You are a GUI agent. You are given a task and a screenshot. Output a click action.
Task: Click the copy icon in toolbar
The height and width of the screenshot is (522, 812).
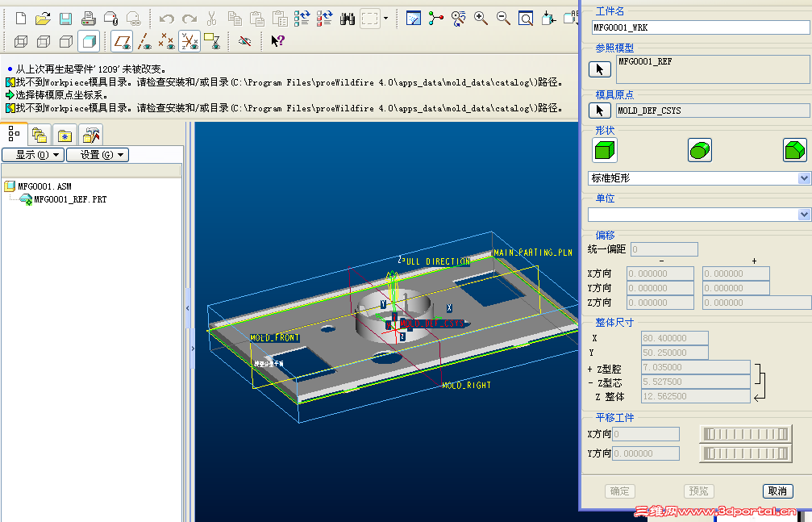click(235, 19)
